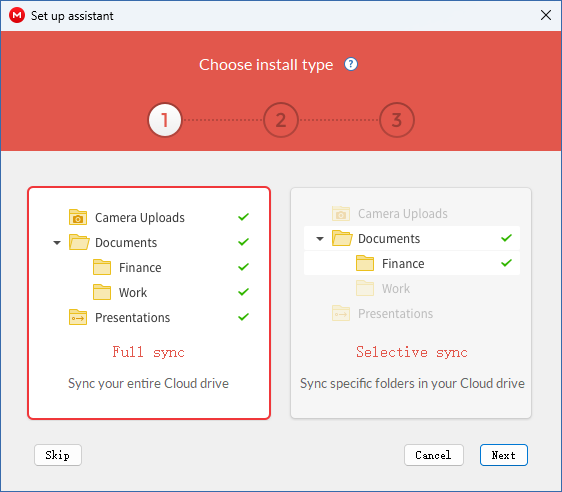
Task: Click 'Camera Uploads' label in Full sync
Action: pos(140,218)
